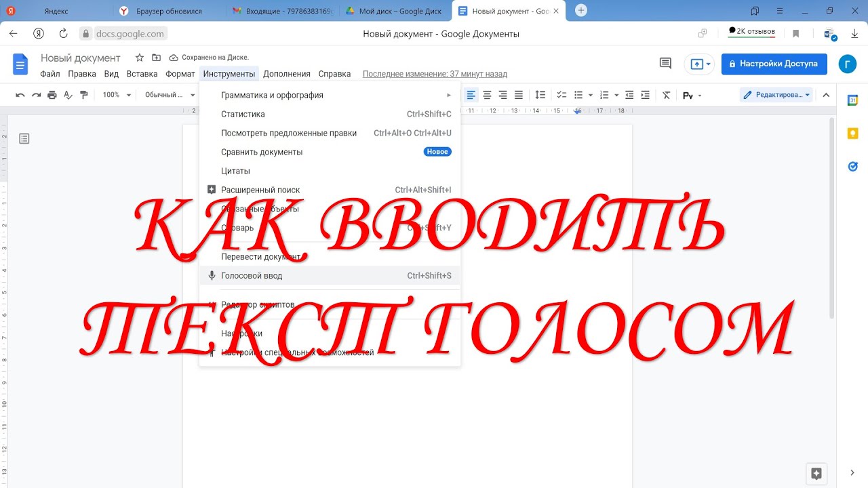
Task: Select Голосовой ввод menu item
Action: tap(330, 276)
